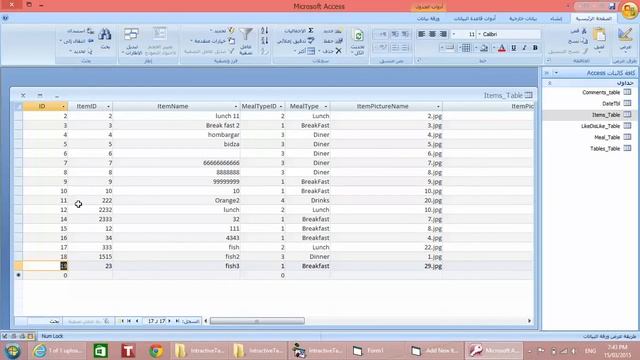
Task: Open Internet Explorer from the taskbar
Action: (40, 351)
